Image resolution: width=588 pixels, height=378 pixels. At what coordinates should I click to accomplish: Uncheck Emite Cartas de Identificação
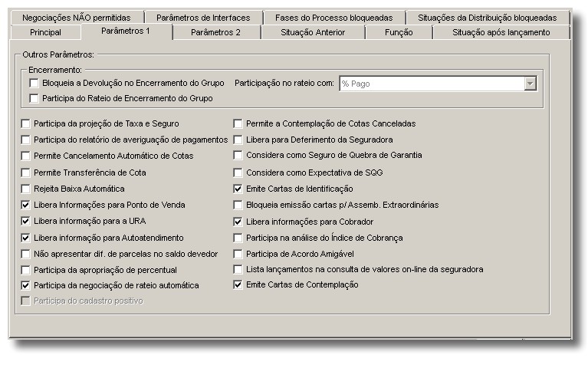[x=238, y=189]
